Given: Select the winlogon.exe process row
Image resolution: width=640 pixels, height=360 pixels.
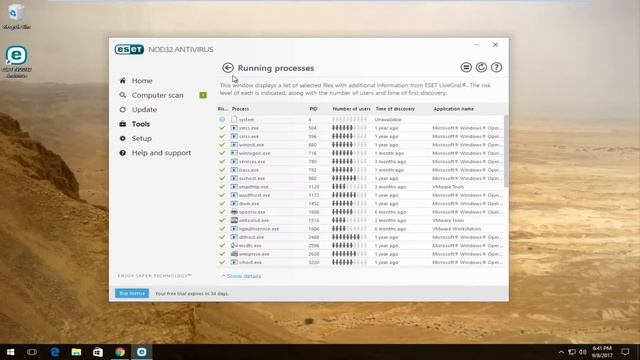Looking at the screenshot, I should point(360,153).
